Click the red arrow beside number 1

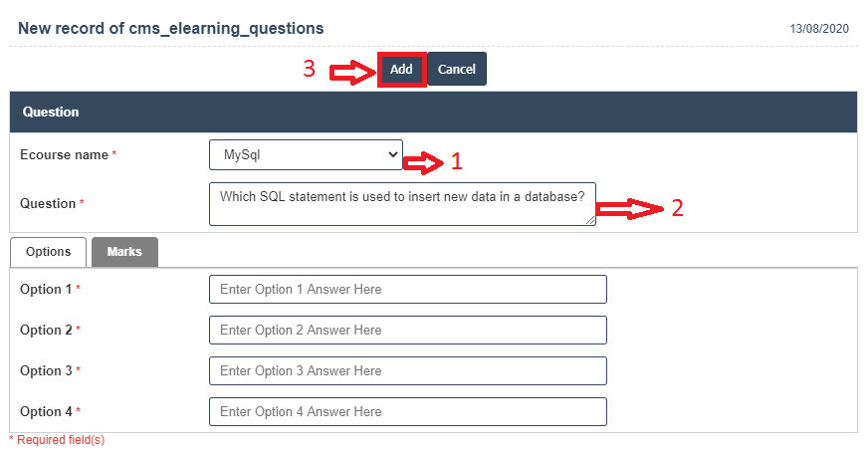point(427,160)
